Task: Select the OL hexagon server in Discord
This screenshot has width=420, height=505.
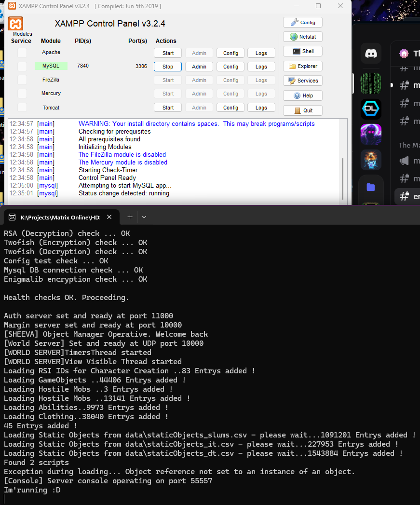Action: click(371, 109)
